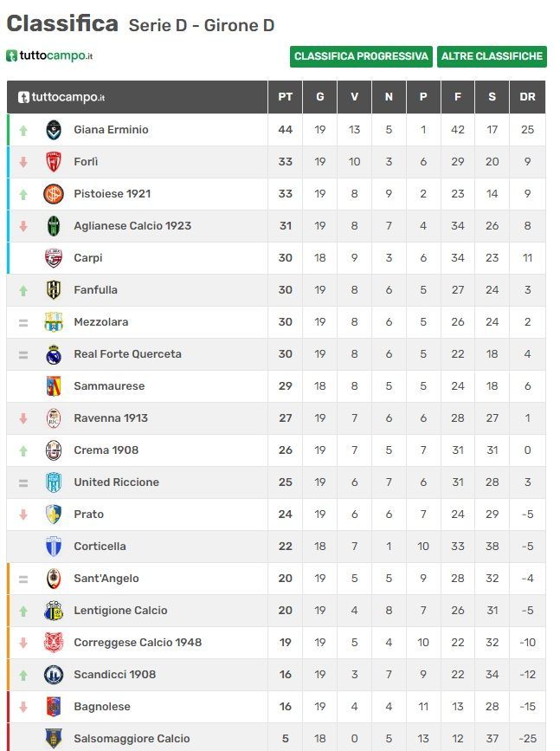Open the Classifica Progressiva view
This screenshot has width=560, height=751.
coord(361,56)
